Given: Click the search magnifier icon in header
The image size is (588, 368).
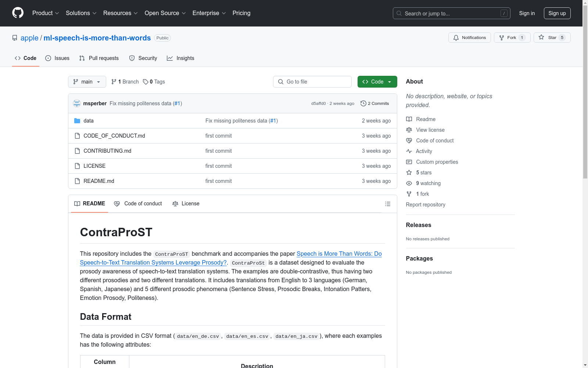Looking at the screenshot, I should tap(399, 13).
